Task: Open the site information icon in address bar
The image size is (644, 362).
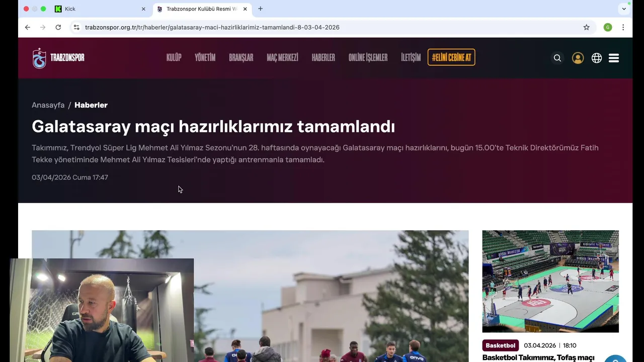Action: tap(76, 27)
